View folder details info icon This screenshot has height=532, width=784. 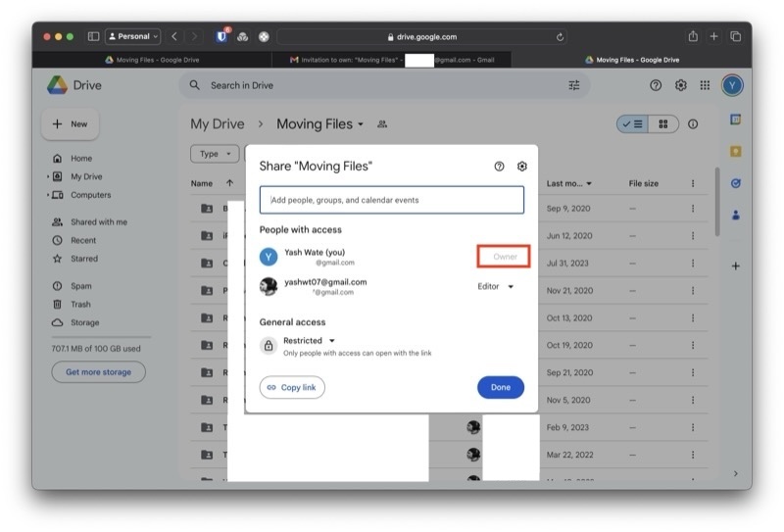tap(693, 124)
